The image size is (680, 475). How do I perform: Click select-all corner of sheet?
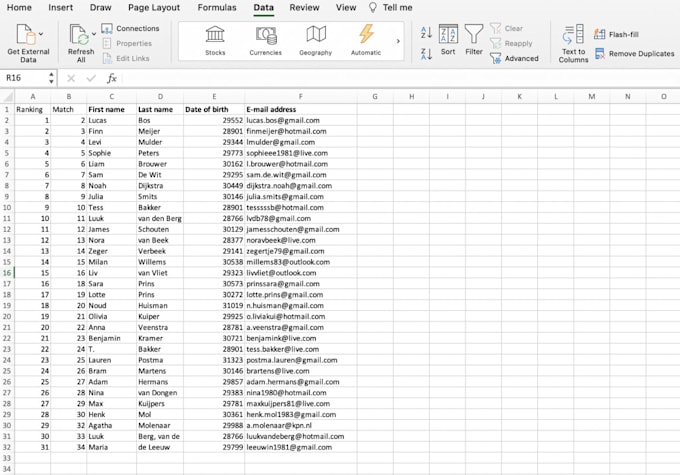7,97
